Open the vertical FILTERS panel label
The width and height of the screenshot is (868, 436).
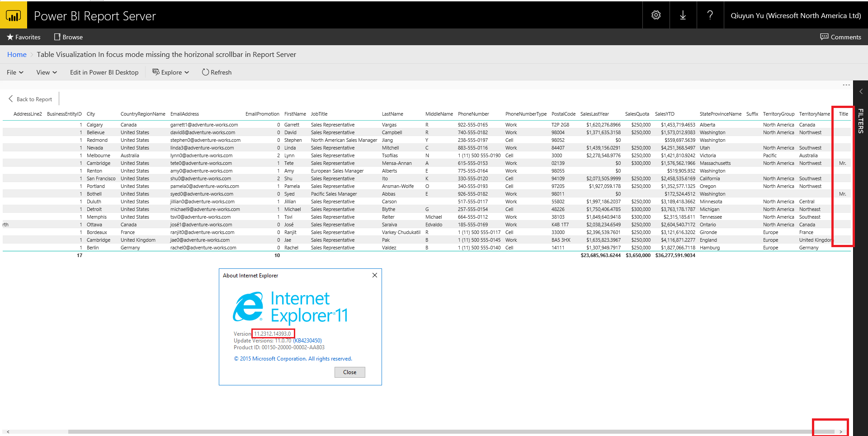point(861,121)
